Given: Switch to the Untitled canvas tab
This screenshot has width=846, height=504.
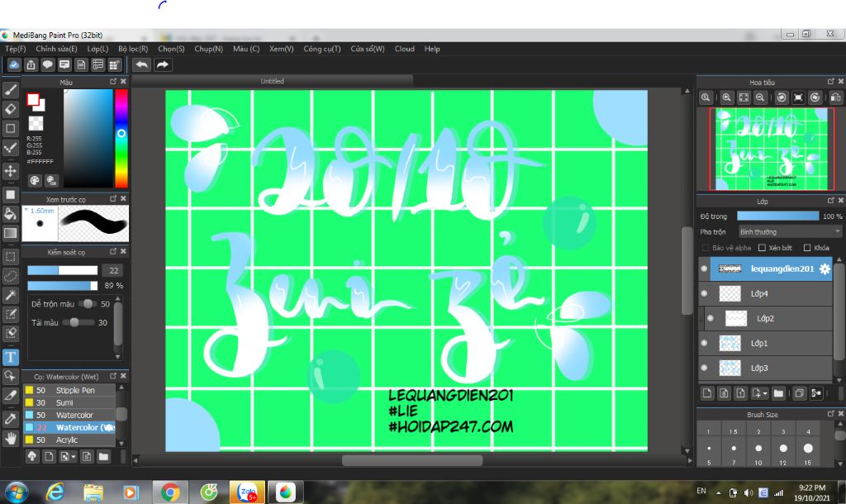Looking at the screenshot, I should coord(273,81).
